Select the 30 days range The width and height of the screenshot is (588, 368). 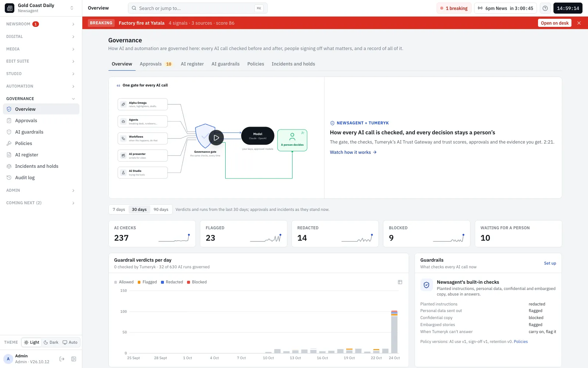(139, 209)
